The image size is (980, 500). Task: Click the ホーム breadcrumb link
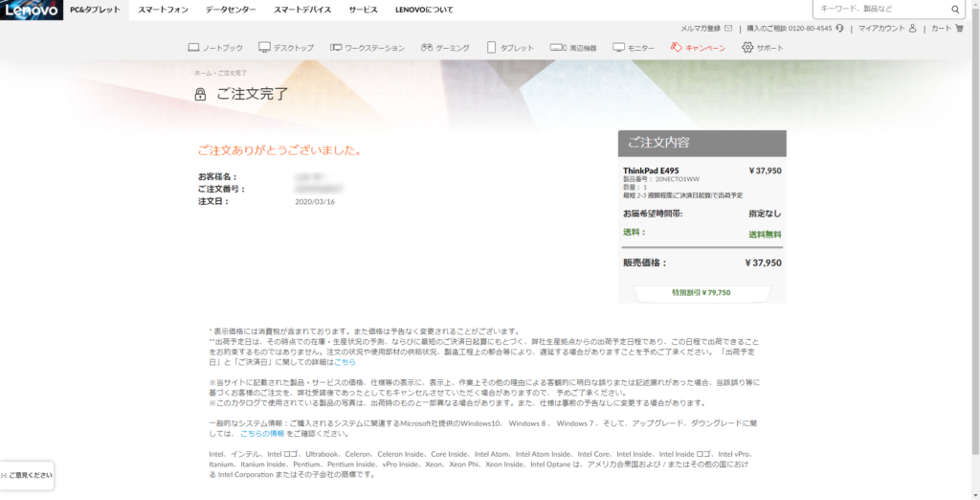coord(203,73)
